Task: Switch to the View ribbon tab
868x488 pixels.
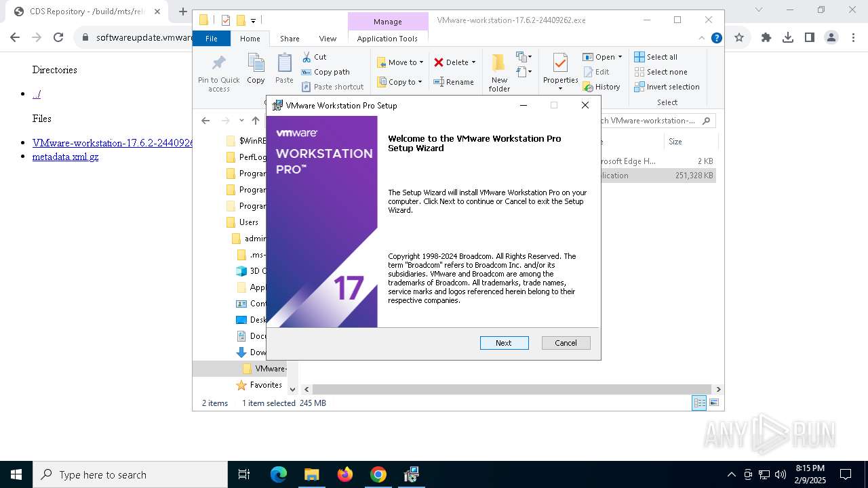Action: coord(328,39)
